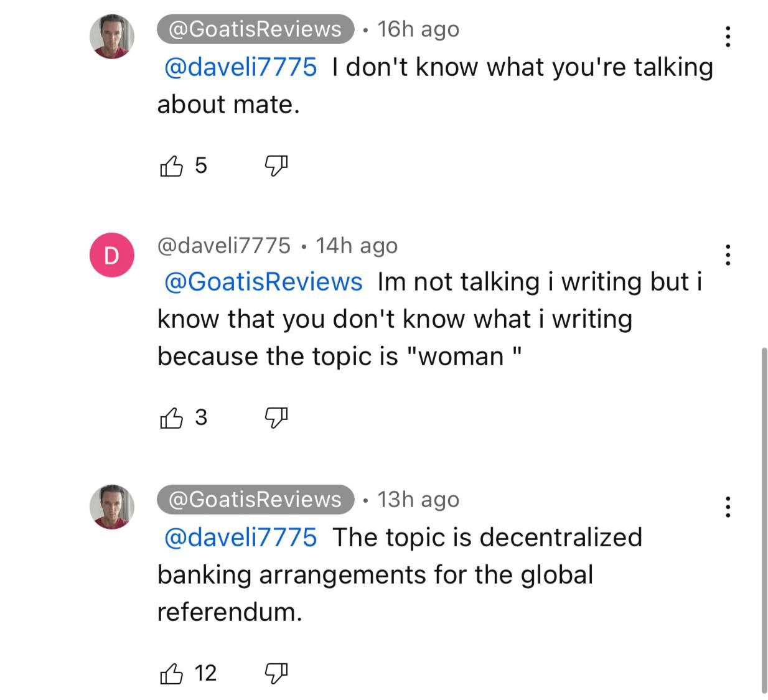The image size is (768, 700).
Task: Dislike the 16h ago GoatisReviews comment
Action: pyautogui.click(x=276, y=166)
